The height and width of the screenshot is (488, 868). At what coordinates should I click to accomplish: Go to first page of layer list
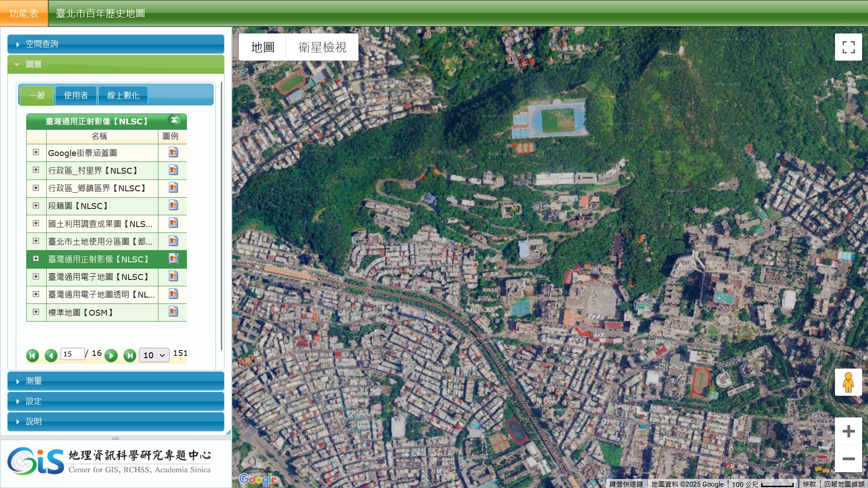pos(33,355)
